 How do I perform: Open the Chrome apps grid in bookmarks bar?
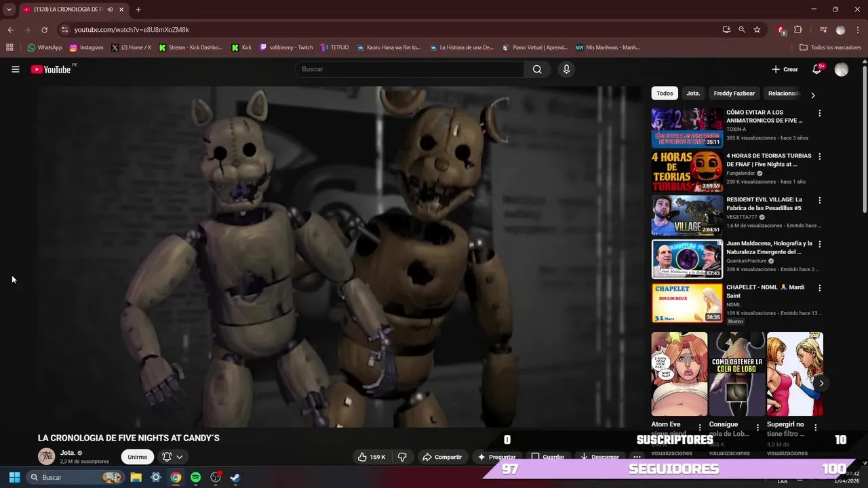[9, 47]
